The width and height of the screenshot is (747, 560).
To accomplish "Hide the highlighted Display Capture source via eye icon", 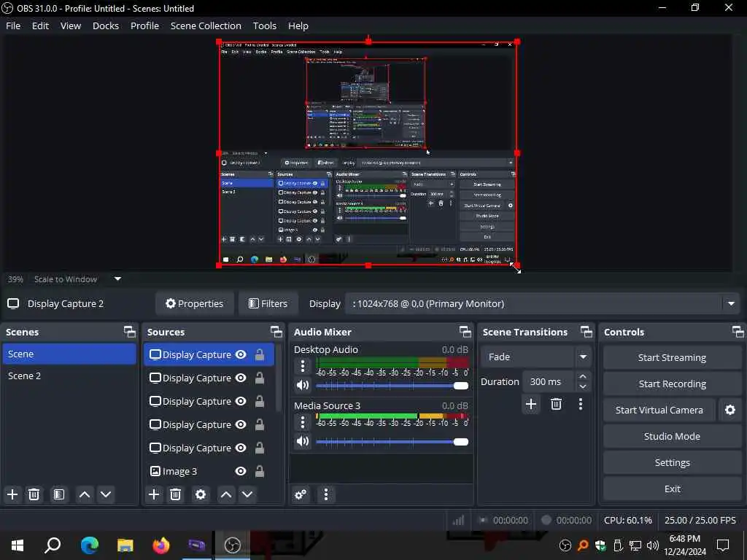I will click(241, 355).
